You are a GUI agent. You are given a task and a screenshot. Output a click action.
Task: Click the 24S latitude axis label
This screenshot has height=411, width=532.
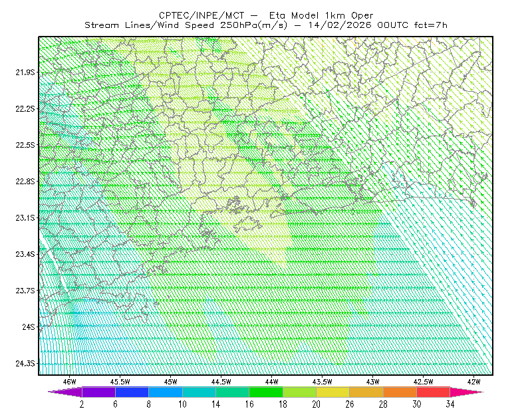tap(29, 327)
